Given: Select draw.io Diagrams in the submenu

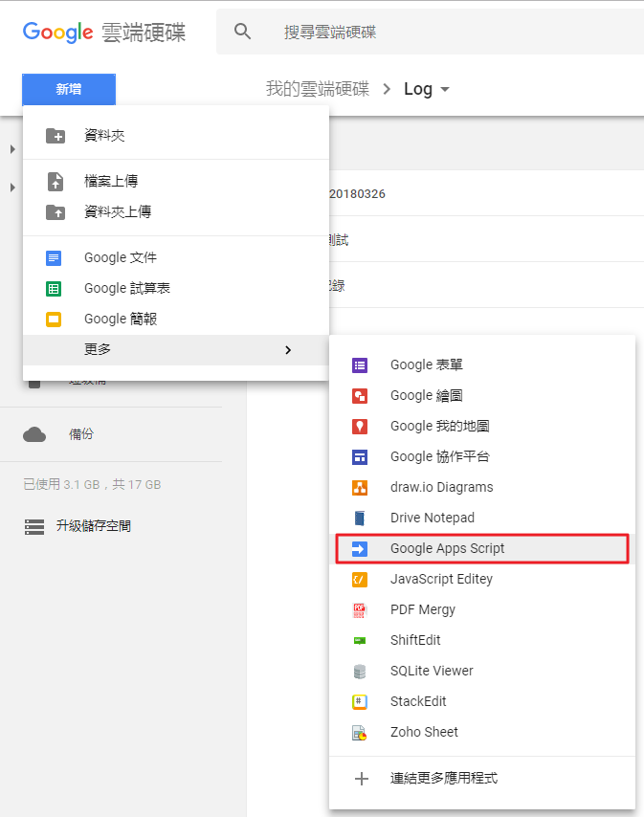Looking at the screenshot, I should pos(482,487).
